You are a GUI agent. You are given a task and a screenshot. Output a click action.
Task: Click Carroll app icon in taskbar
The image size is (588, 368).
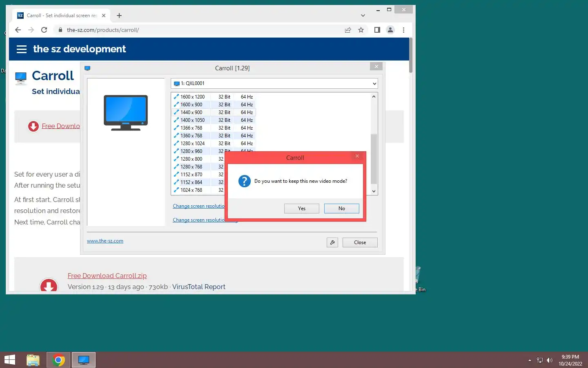(x=84, y=360)
